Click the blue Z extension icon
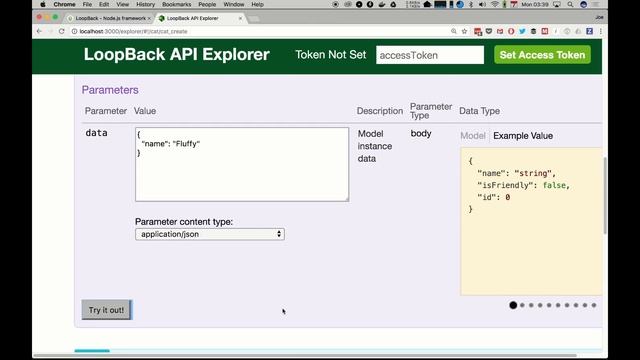This screenshot has height=360, width=640. 589,31
